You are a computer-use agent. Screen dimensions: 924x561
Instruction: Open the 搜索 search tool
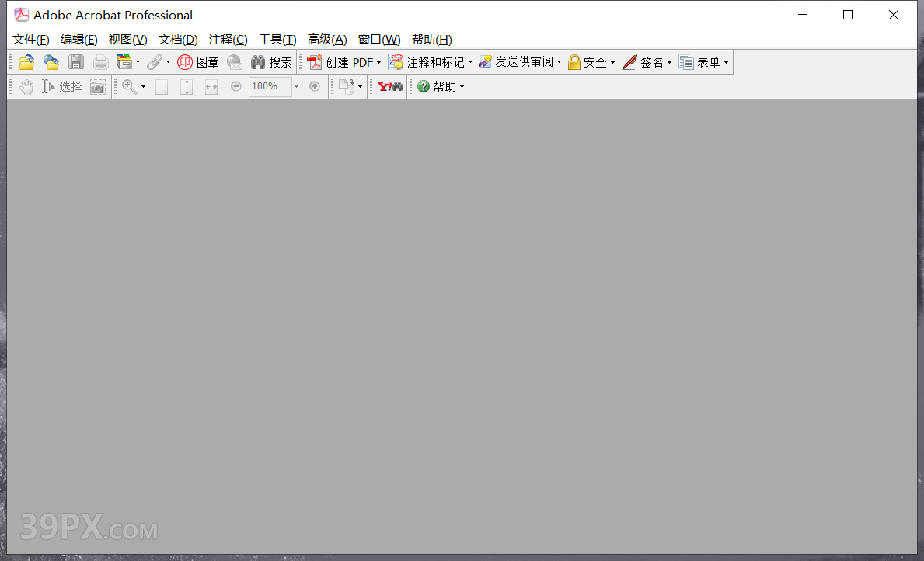tap(270, 62)
